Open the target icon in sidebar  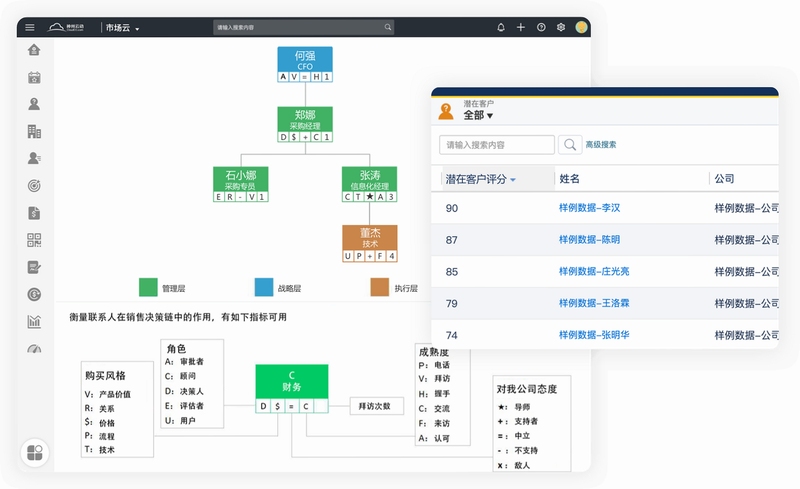(x=34, y=186)
